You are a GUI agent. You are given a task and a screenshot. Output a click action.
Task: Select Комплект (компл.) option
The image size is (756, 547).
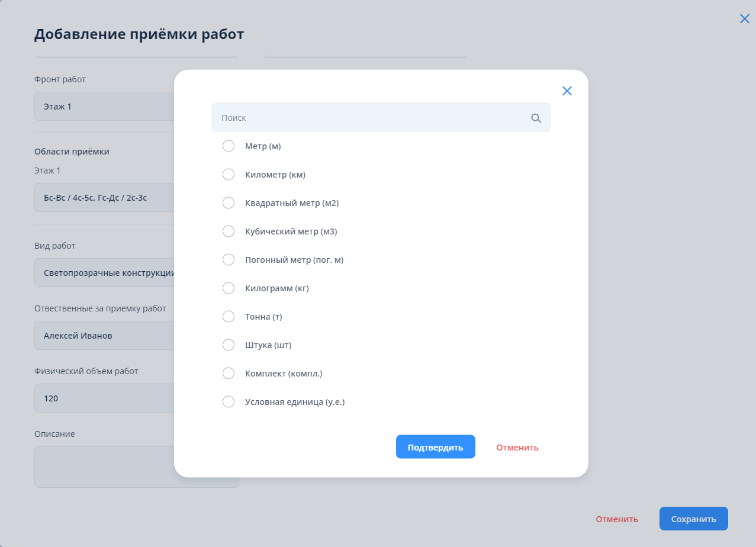click(x=229, y=374)
